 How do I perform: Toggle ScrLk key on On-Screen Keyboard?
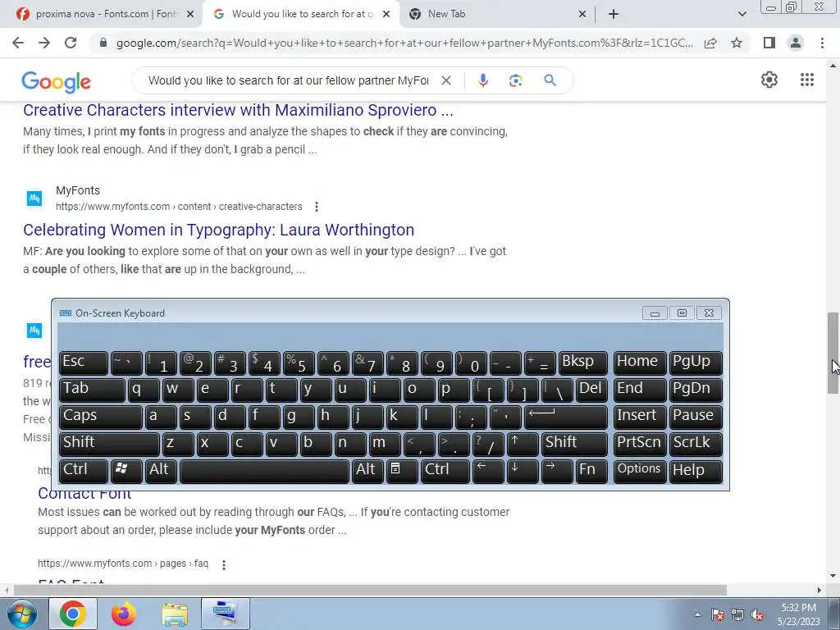coord(696,444)
